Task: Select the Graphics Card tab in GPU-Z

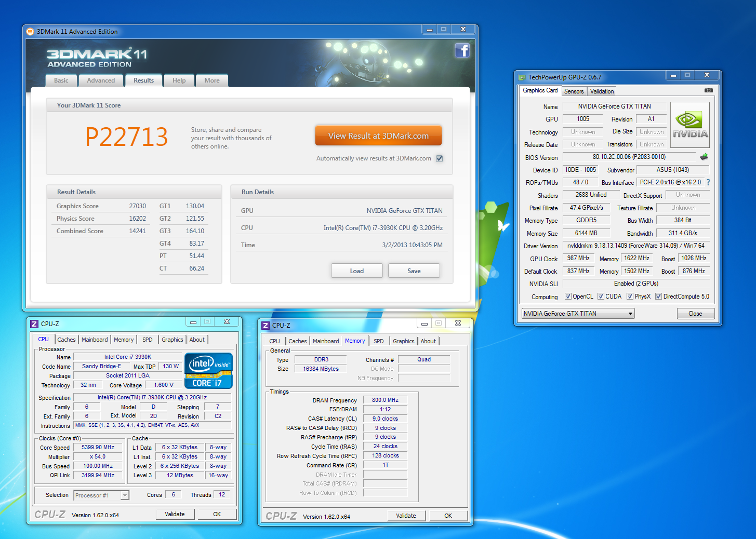Action: [x=540, y=90]
